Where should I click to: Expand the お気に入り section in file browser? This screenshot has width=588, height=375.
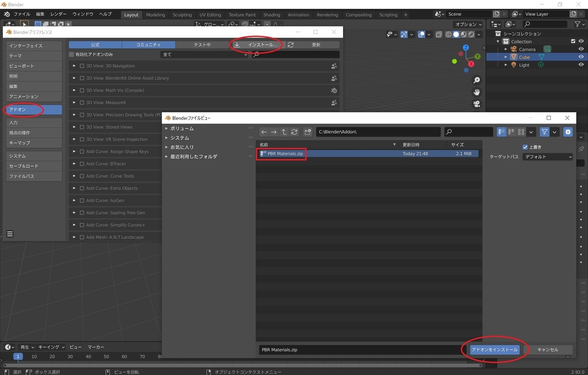point(167,147)
